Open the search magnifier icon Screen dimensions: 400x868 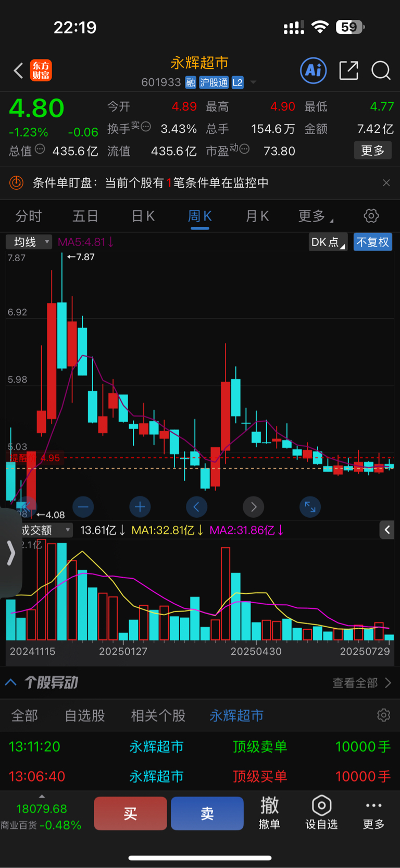(381, 70)
